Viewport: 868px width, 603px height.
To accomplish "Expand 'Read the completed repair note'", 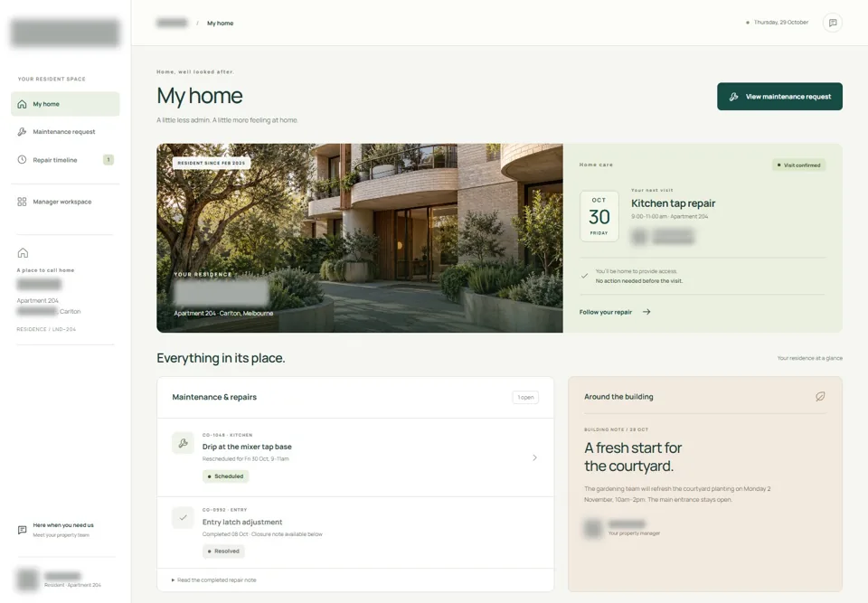I will [213, 579].
